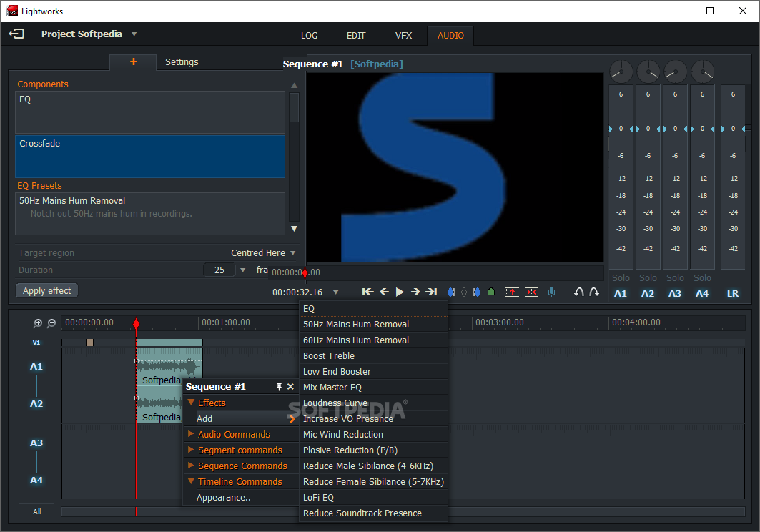The image size is (760, 532).
Task: Click the exit project icon
Action: pos(16,34)
